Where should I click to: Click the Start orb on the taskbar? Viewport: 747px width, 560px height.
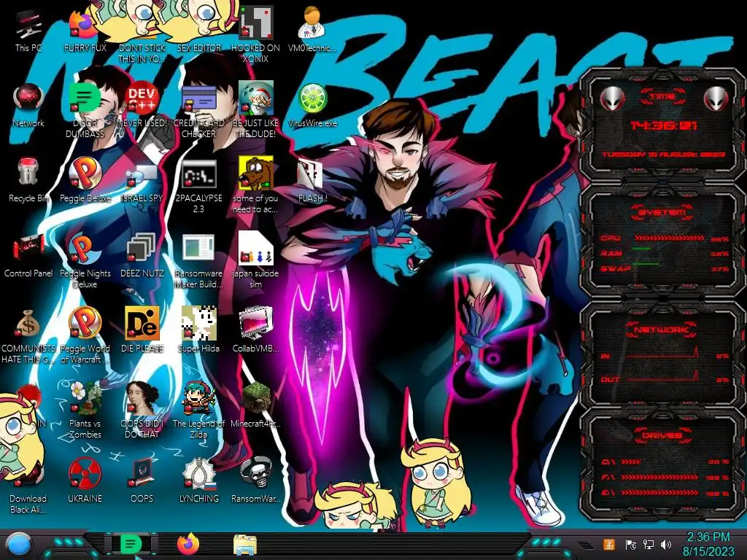19,544
